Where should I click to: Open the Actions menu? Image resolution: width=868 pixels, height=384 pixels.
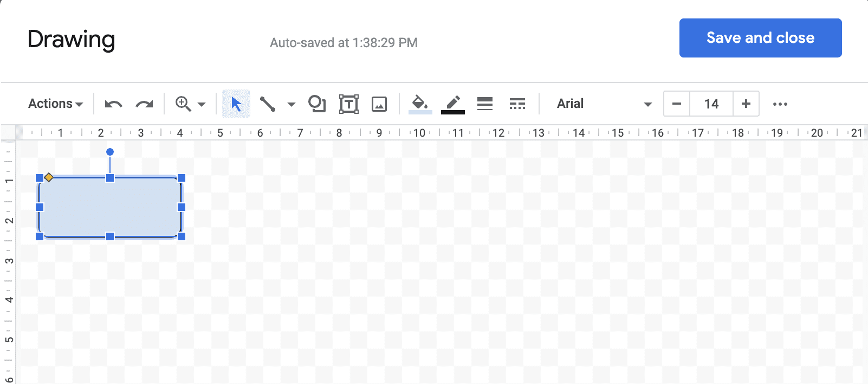coord(55,104)
